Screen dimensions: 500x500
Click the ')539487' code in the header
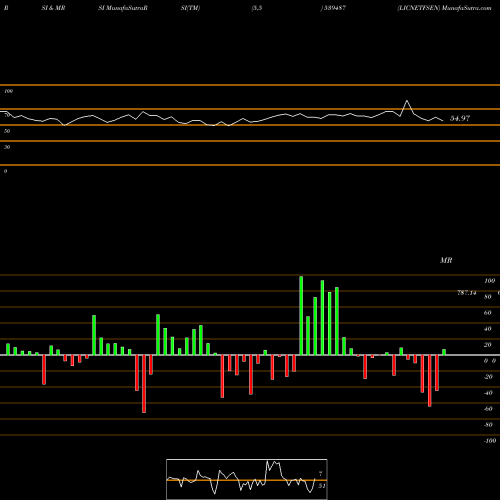pos(333,8)
